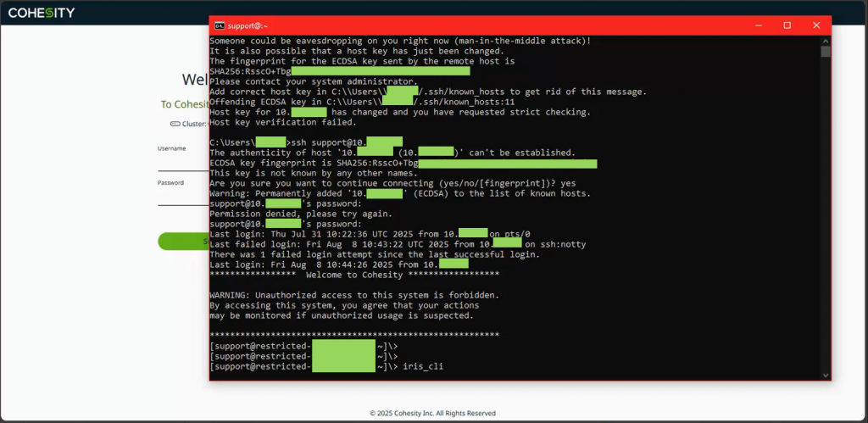Click the cluster icon beside the Cluster label
868x423 pixels.
175,124
